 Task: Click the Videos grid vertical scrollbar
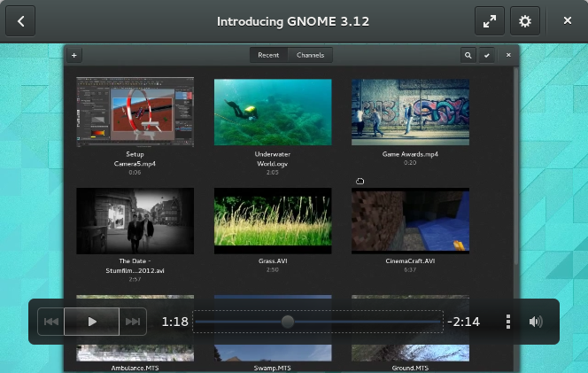click(516, 167)
